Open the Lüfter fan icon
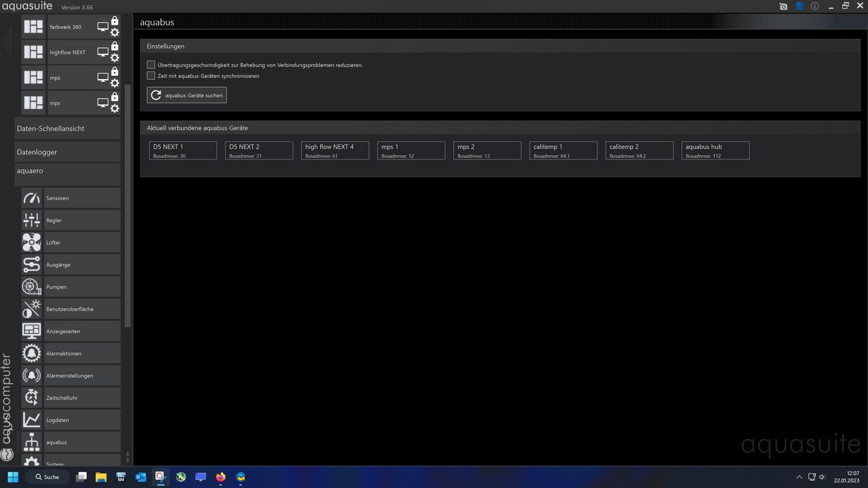The image size is (868, 488). [31, 243]
